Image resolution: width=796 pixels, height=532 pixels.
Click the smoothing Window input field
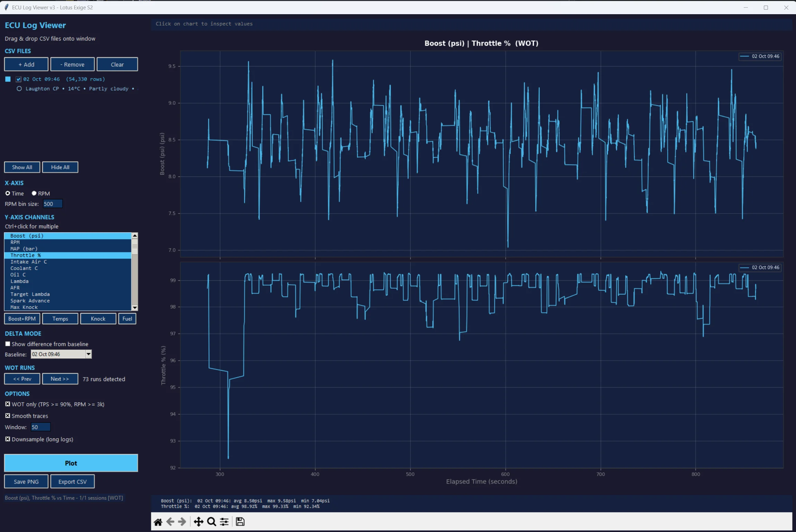coord(40,427)
